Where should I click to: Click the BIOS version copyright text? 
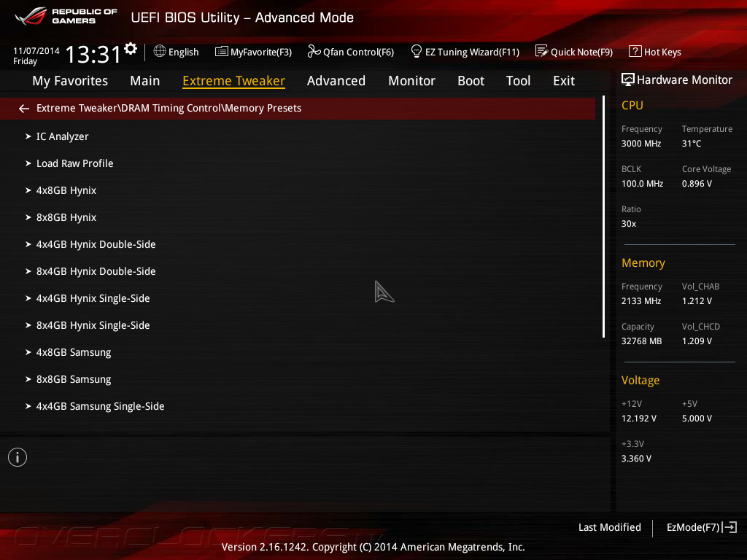(373, 547)
